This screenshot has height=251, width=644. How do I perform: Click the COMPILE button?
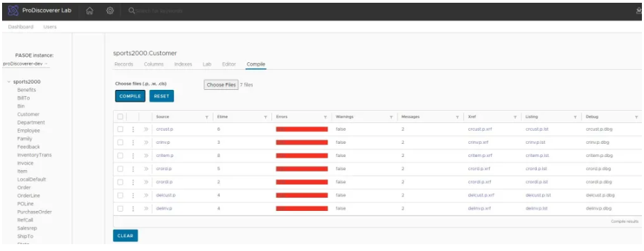coord(130,96)
